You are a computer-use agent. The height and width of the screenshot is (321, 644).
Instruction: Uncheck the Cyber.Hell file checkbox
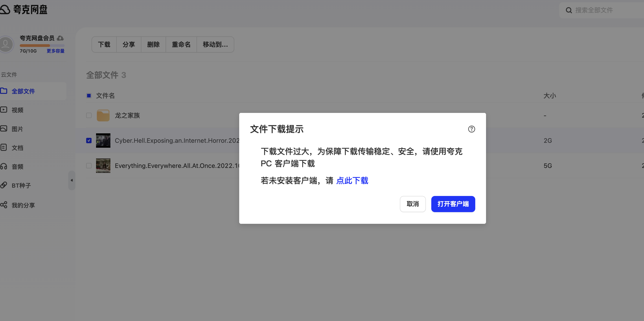point(89,141)
